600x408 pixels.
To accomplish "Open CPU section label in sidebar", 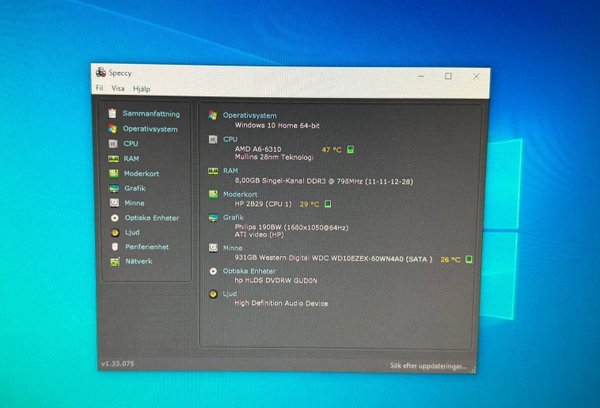I will coord(131,144).
